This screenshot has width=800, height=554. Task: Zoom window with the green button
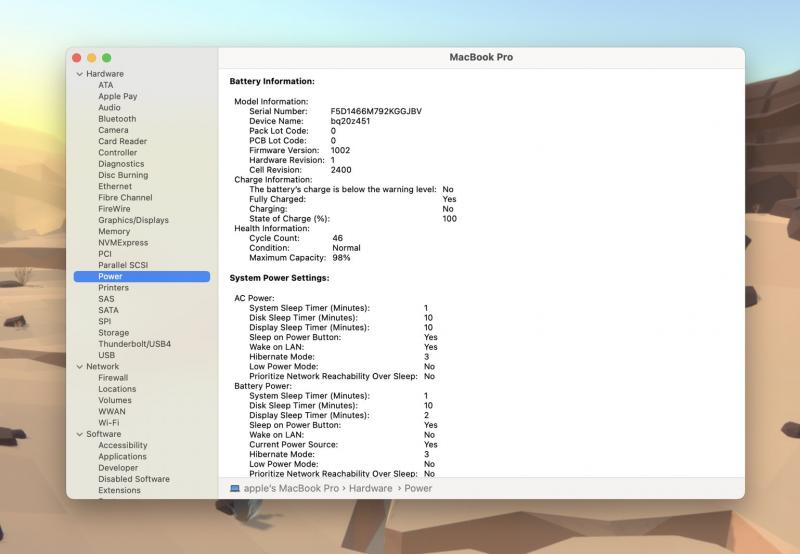106,58
